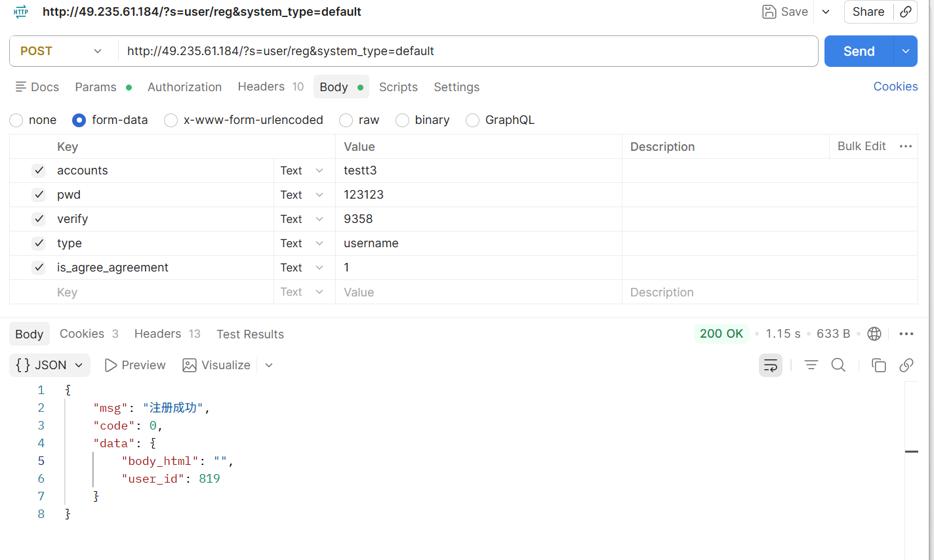The image size is (934, 560).
Task: Click the user_id value 819
Action: [209, 479]
